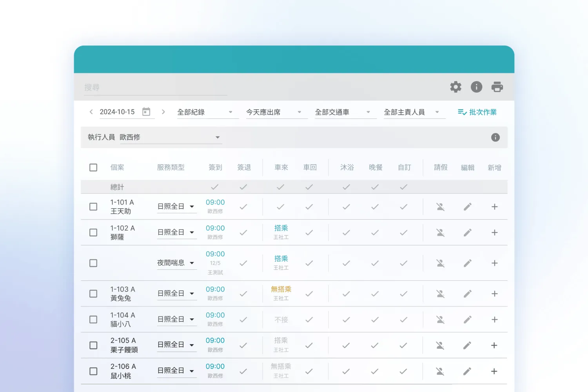Image resolution: width=588 pixels, height=392 pixels.
Task: Click 無搭乘 status for 黃兔兔
Action: tap(281, 289)
